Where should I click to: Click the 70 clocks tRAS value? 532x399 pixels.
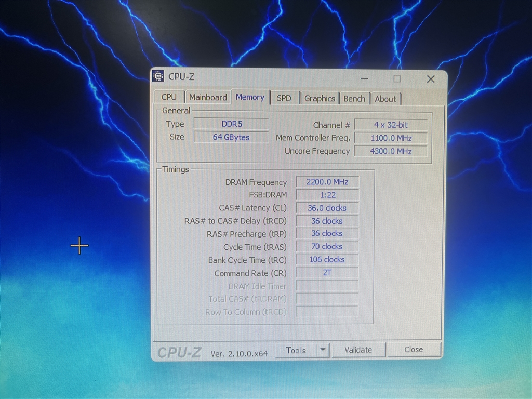tap(327, 246)
